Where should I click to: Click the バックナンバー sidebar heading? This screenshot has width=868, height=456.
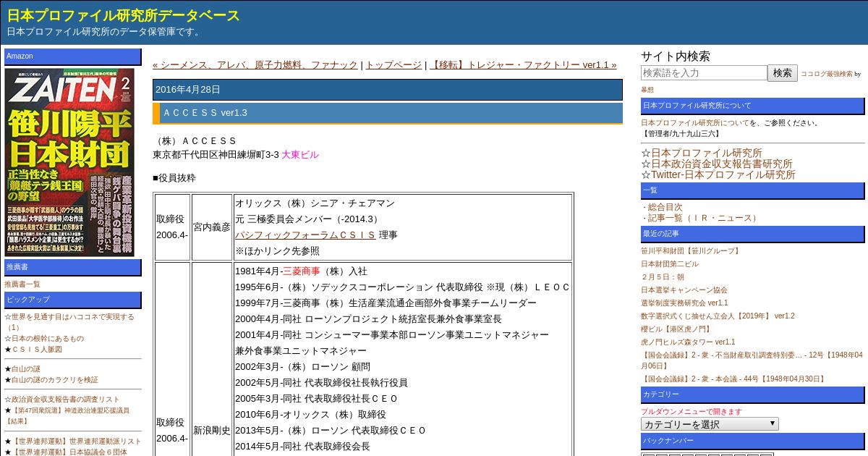(753, 441)
